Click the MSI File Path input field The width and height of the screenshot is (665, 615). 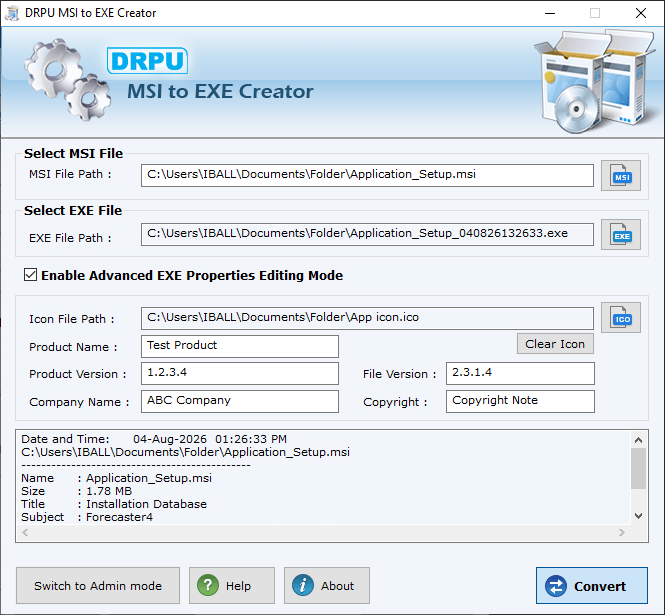pyautogui.click(x=367, y=176)
